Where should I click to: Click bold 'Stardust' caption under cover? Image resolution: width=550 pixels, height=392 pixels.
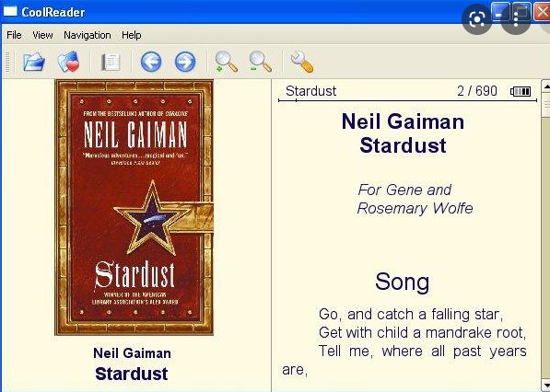point(132,374)
